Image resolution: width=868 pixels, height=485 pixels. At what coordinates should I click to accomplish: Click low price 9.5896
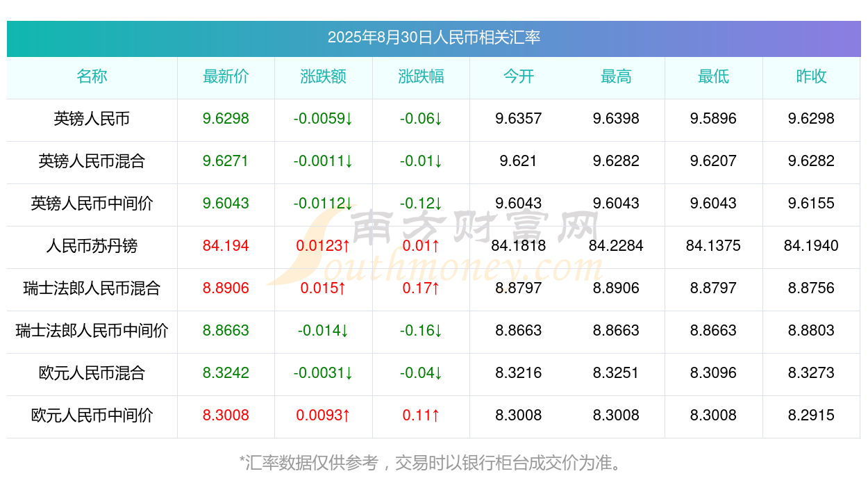tap(713, 119)
